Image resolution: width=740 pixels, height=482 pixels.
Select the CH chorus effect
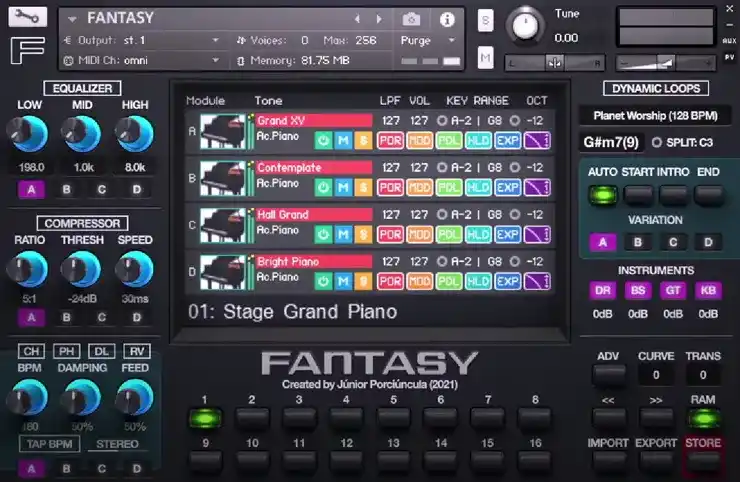[x=31, y=351]
